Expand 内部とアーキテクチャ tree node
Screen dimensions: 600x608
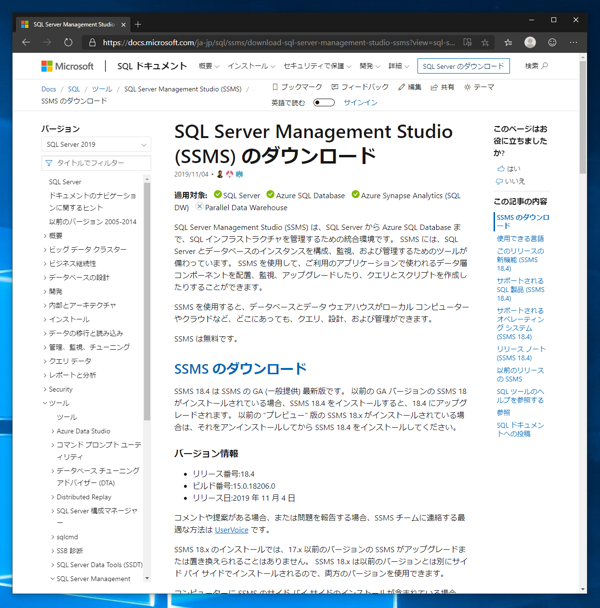[45, 306]
